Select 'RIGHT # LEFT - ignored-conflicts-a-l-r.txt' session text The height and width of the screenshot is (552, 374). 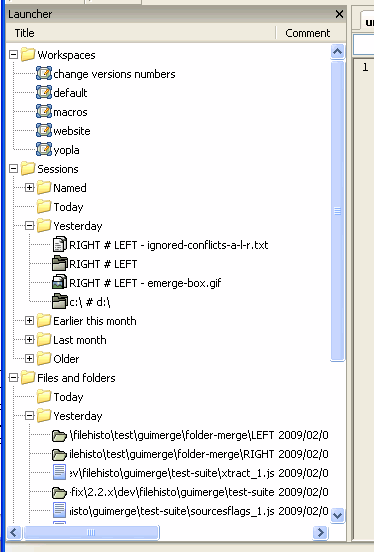(x=169, y=245)
